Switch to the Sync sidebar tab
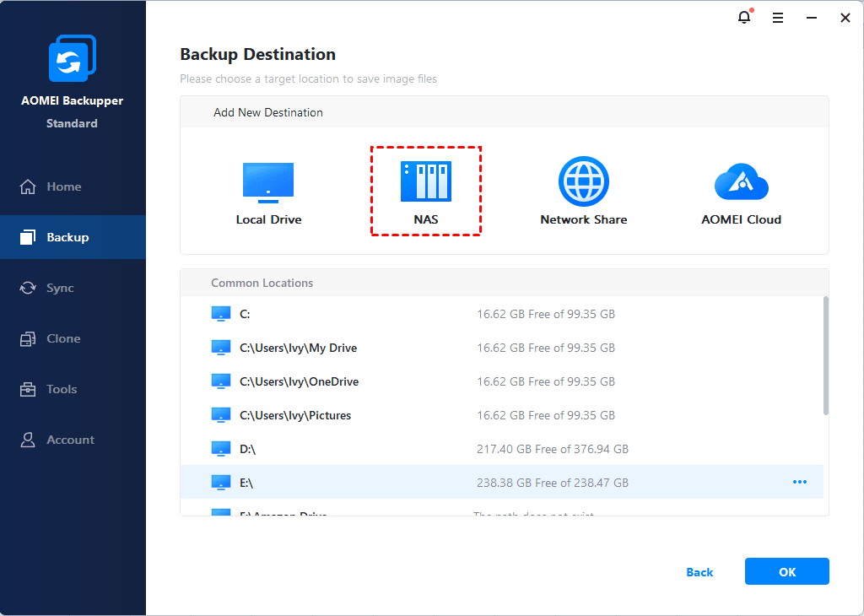 point(60,288)
